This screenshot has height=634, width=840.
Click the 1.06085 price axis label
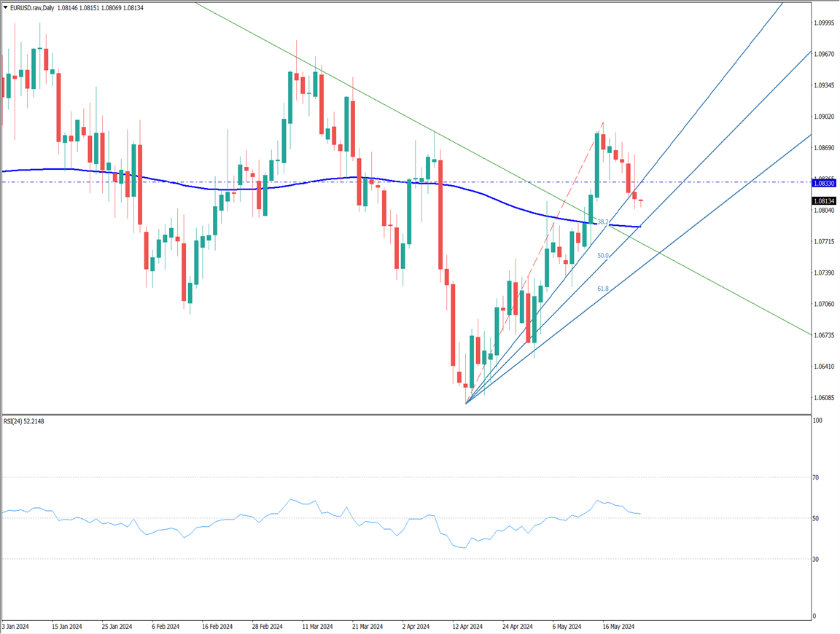825,398
